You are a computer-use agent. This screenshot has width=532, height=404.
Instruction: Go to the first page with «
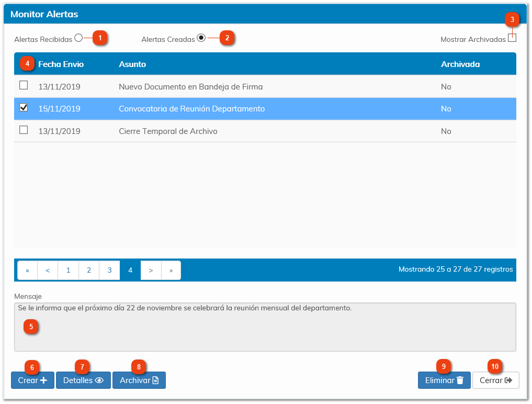point(28,271)
